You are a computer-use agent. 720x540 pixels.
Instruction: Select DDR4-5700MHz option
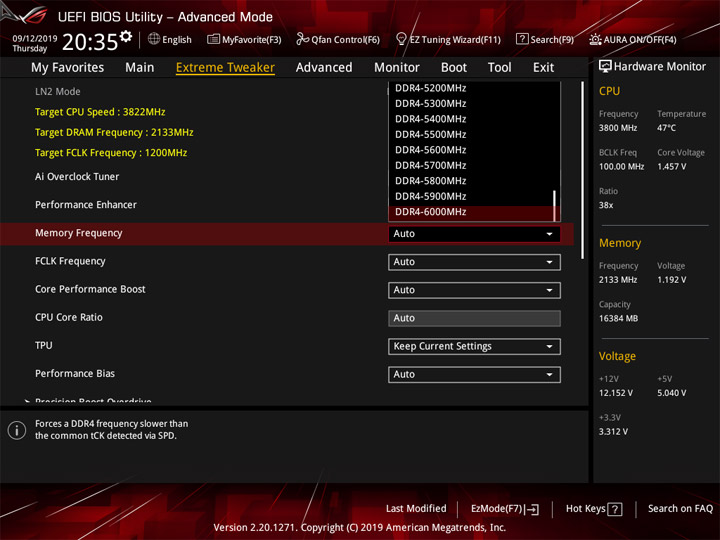coord(471,165)
